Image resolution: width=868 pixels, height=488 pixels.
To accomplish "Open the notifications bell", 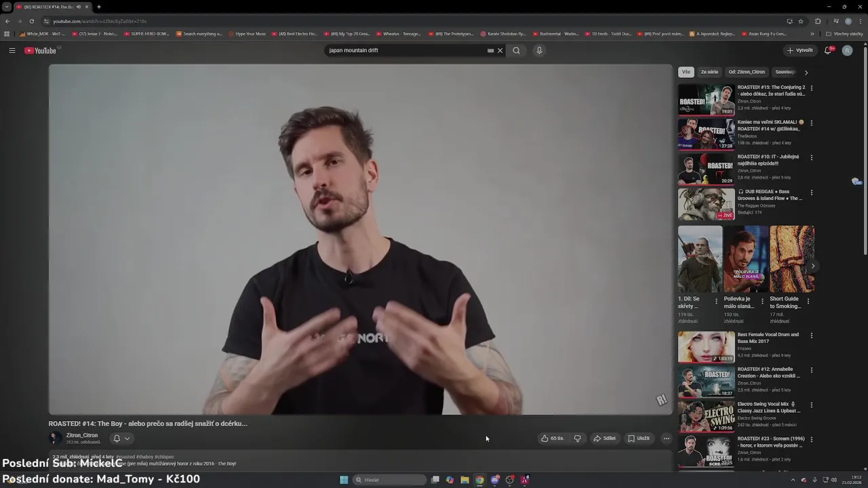I will pos(828,50).
